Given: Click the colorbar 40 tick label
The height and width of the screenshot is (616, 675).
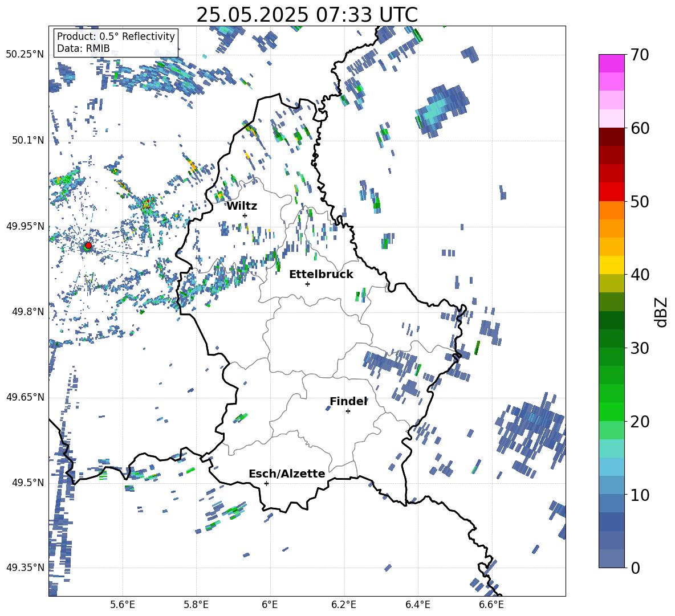Looking at the screenshot, I should click(x=640, y=275).
